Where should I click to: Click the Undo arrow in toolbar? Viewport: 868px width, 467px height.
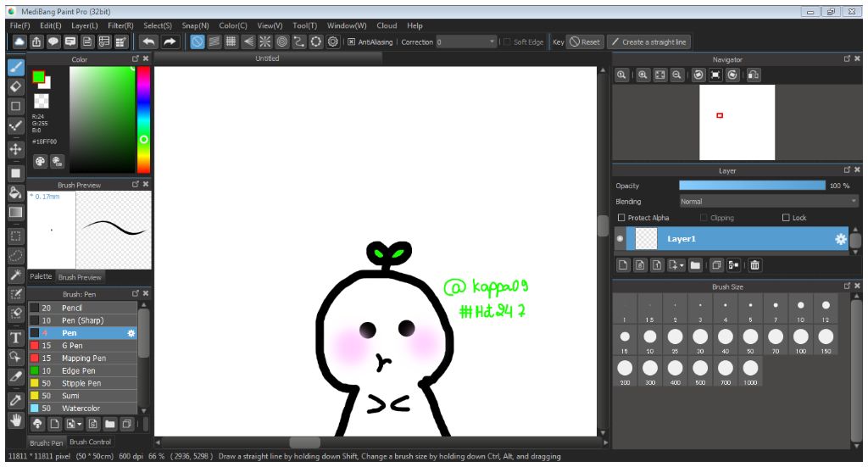point(148,42)
